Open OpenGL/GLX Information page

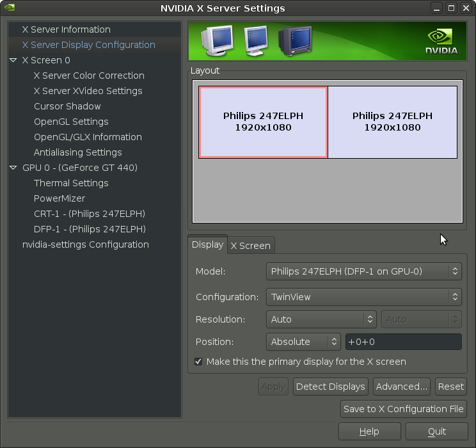pos(88,137)
